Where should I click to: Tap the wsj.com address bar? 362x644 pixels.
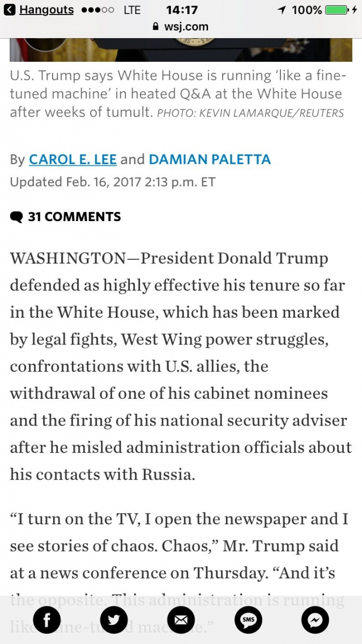pos(181,26)
